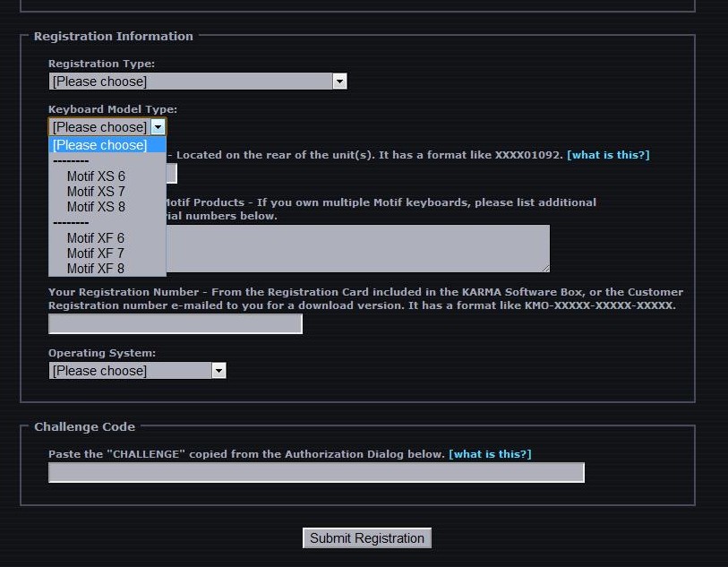Click into the Challenge Code paste field
728x567 pixels.
coord(316,472)
